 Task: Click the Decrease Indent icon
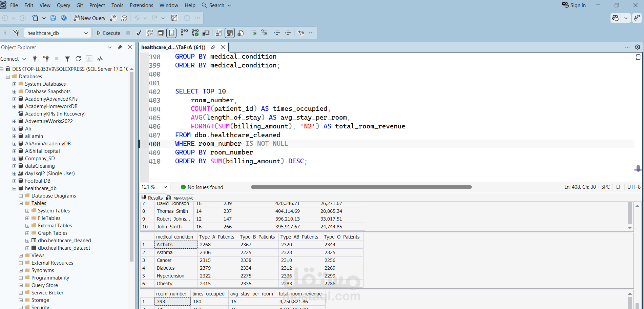coord(277,33)
